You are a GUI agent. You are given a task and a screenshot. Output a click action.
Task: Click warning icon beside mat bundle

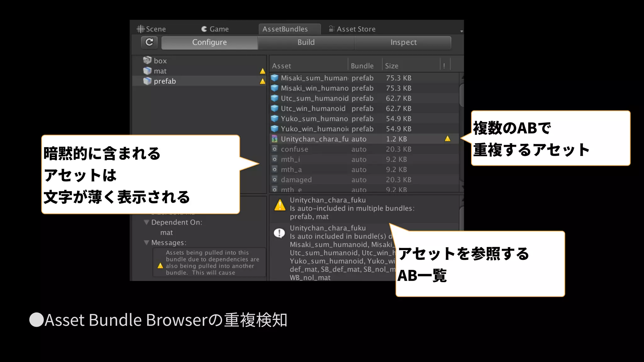(x=263, y=71)
